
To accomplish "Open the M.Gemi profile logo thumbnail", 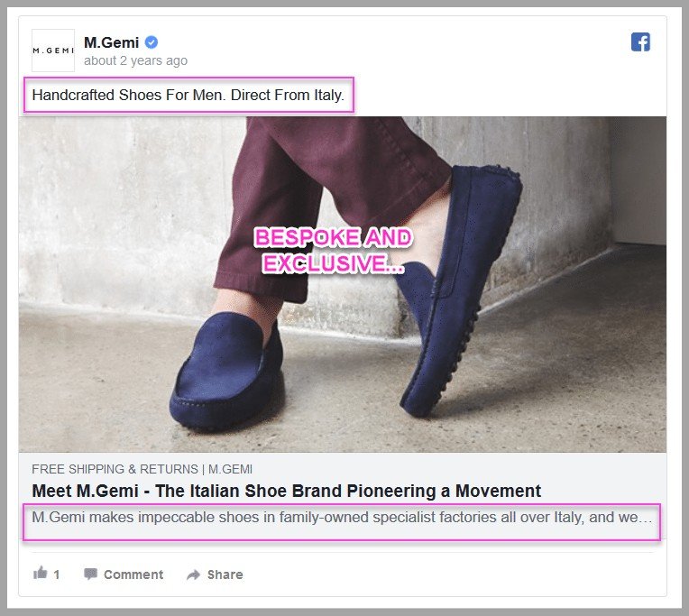I will (53, 51).
